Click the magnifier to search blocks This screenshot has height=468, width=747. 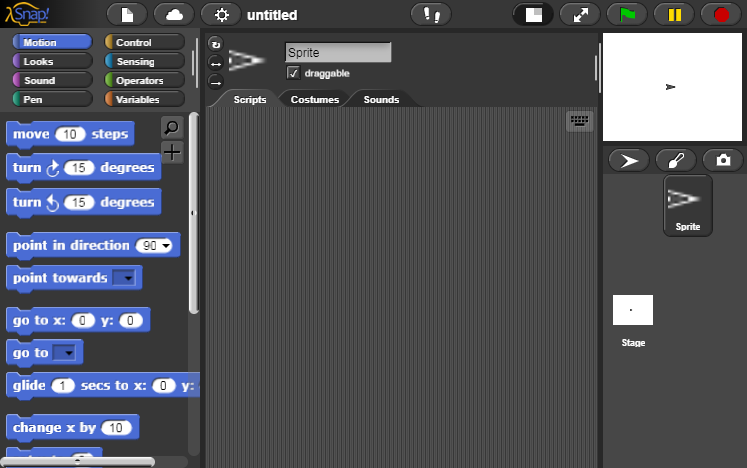(x=172, y=128)
